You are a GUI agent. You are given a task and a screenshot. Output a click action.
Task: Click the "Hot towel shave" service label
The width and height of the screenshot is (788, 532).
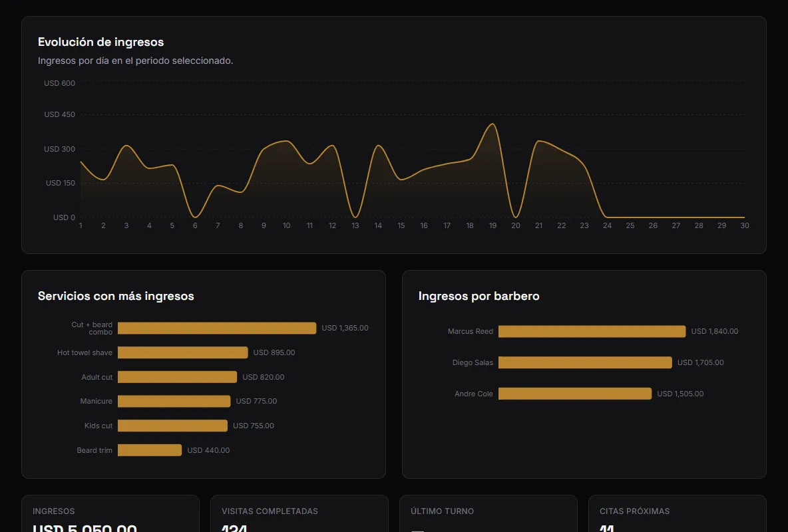(x=85, y=352)
